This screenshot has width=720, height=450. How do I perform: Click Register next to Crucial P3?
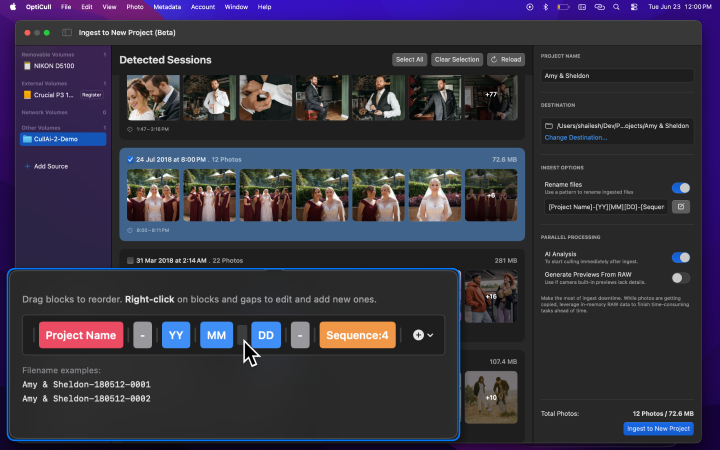(x=92, y=95)
